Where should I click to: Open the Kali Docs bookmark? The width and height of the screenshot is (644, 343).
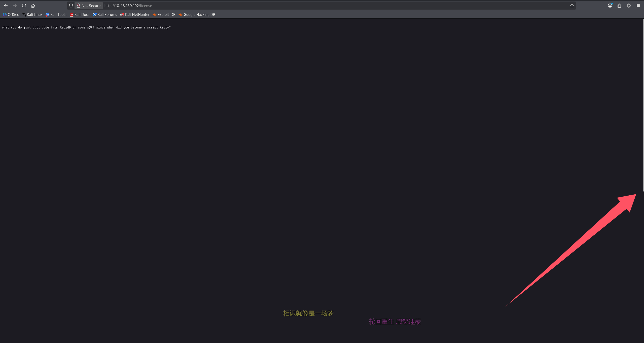80,15
